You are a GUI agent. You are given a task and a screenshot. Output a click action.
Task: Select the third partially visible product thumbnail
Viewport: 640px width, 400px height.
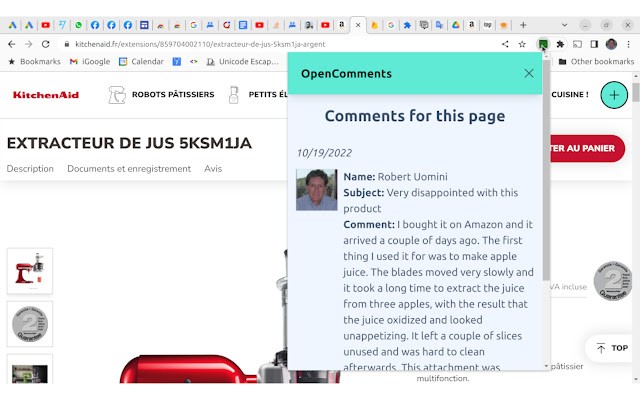coord(30,369)
